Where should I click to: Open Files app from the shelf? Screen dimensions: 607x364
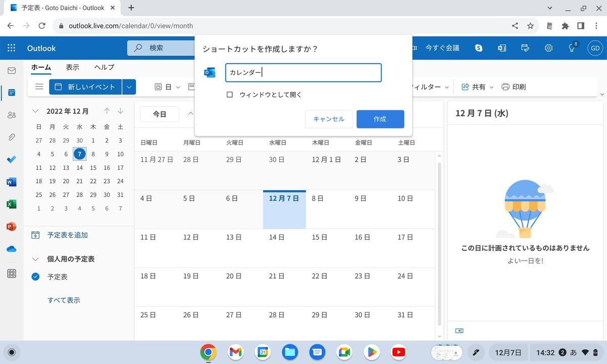290,352
